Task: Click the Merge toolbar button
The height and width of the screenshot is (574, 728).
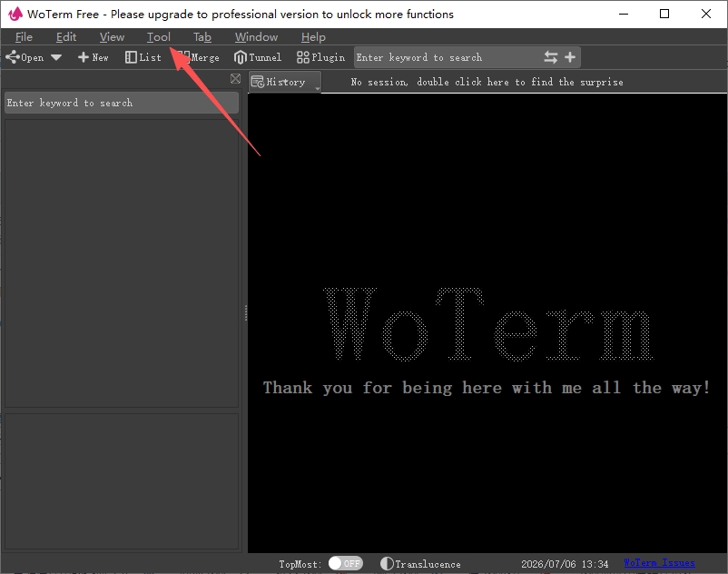Action: 200,57
